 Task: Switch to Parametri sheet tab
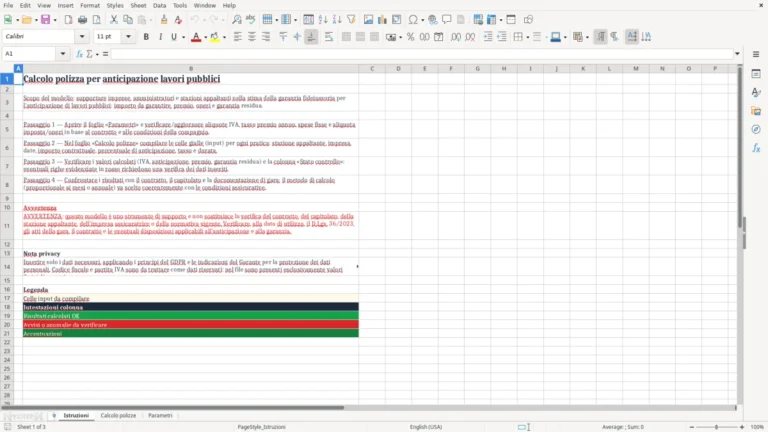[x=160, y=415]
